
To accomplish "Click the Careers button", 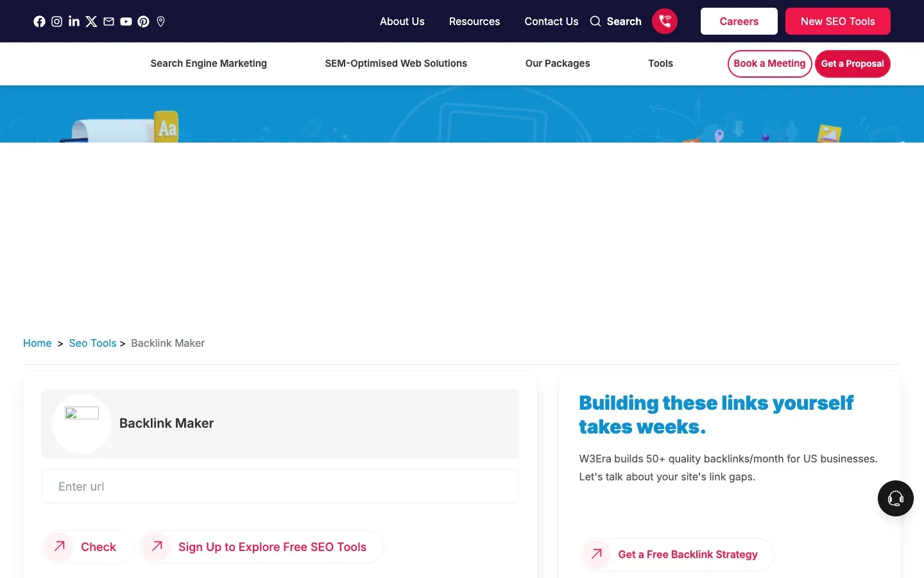I will click(x=739, y=21).
